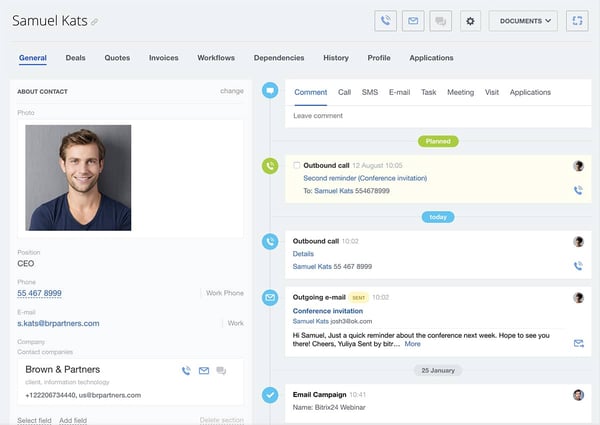Select the SMS tab in timeline
Screen dimensions: 600x425
click(x=370, y=92)
